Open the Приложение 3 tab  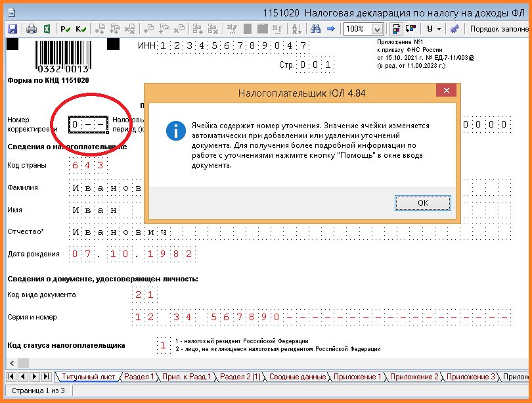tap(470, 377)
